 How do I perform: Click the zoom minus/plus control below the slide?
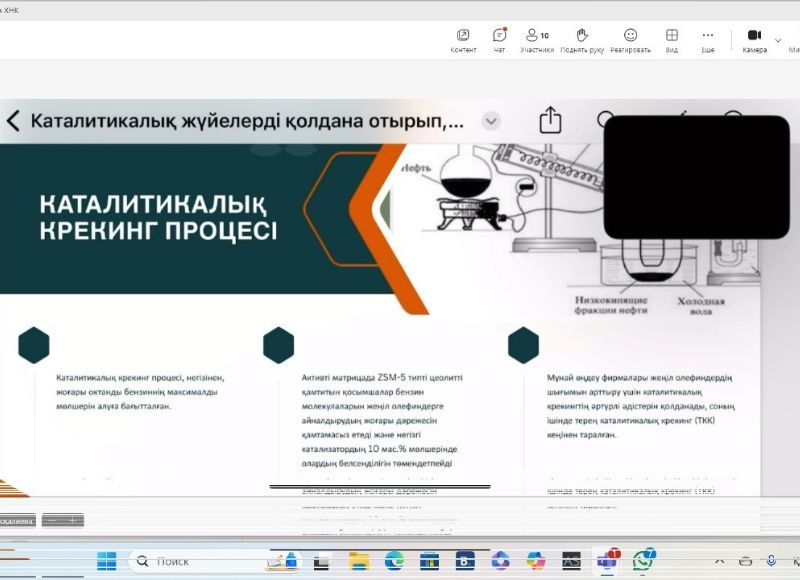(63, 520)
